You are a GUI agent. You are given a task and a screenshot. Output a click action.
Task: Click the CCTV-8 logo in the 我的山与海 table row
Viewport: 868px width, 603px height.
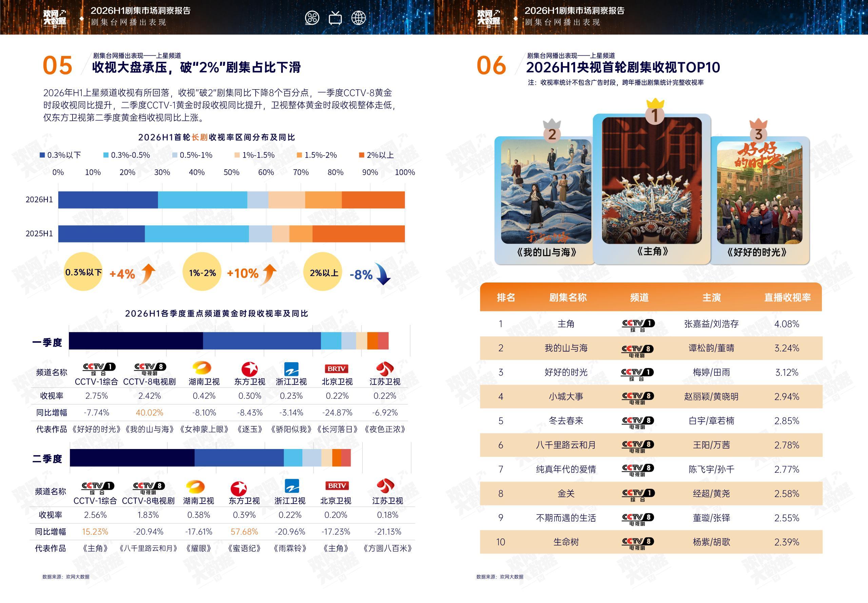tap(638, 351)
